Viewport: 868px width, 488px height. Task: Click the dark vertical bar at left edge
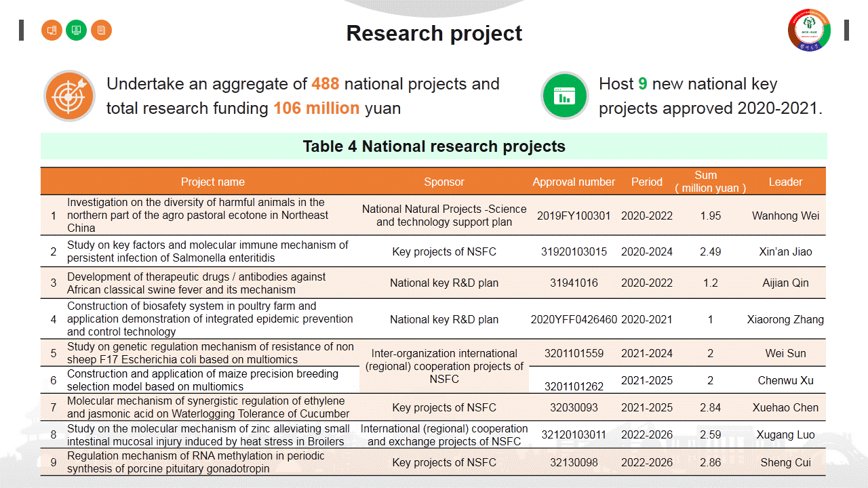click(22, 30)
